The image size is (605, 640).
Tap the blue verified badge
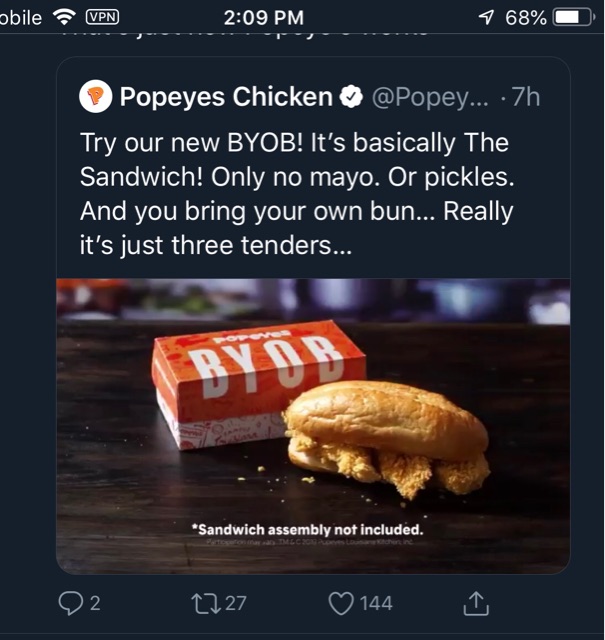(x=351, y=97)
